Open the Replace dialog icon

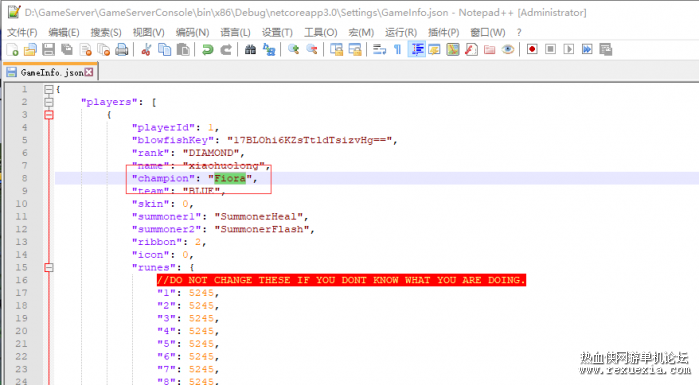(269, 49)
